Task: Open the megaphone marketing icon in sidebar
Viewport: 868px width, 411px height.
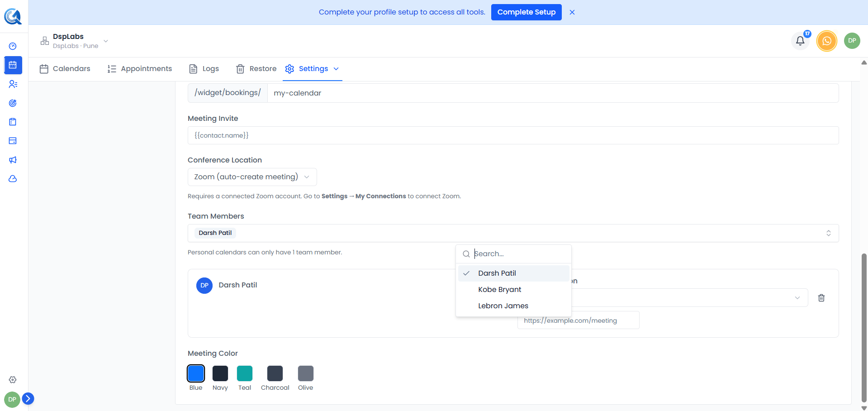Action: coord(13,160)
